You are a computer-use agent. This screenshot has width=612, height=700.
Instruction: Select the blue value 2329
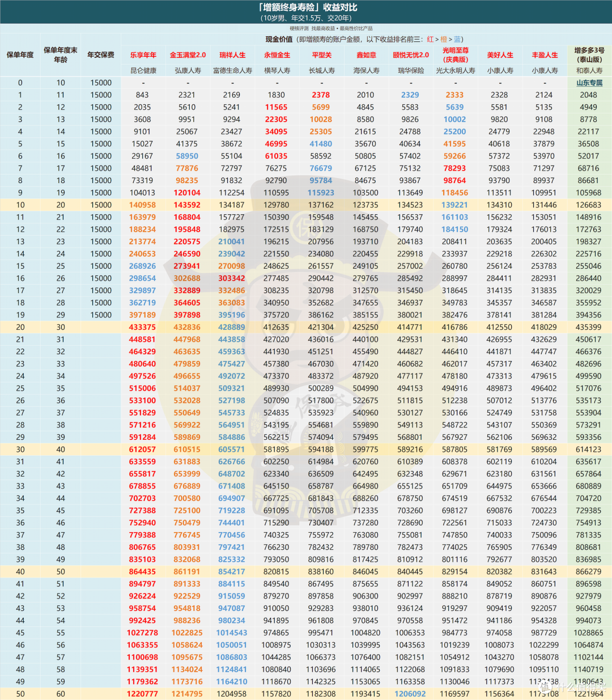410,95
